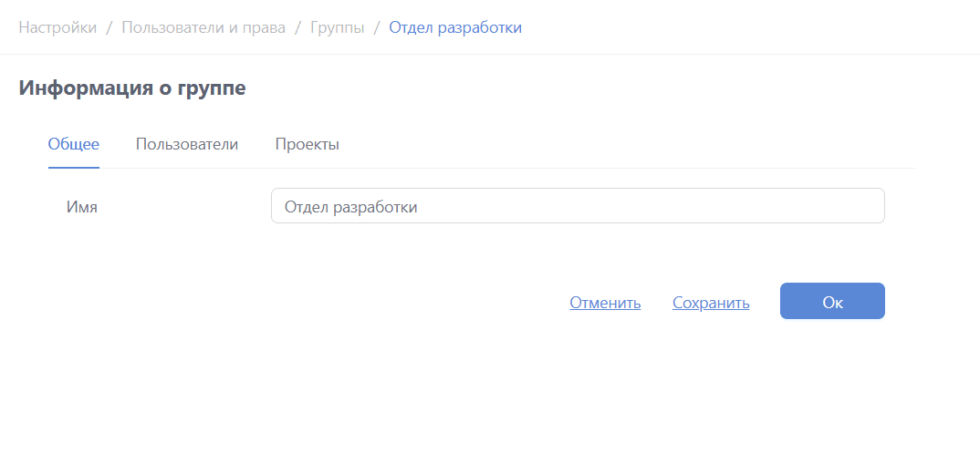This screenshot has height=465, width=980.
Task: Click slash separator after Пользователи и права
Action: 297,27
